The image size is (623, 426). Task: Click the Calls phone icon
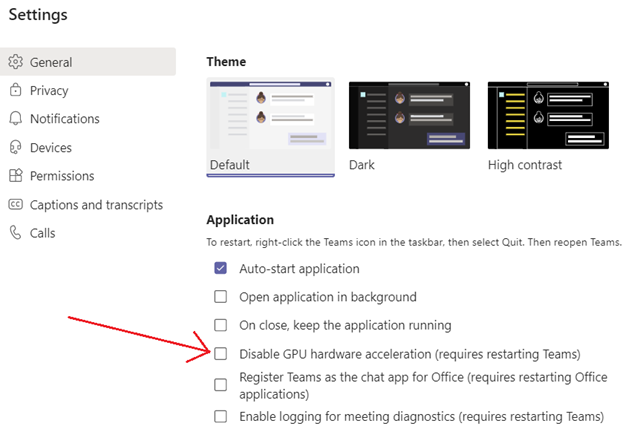(15, 233)
